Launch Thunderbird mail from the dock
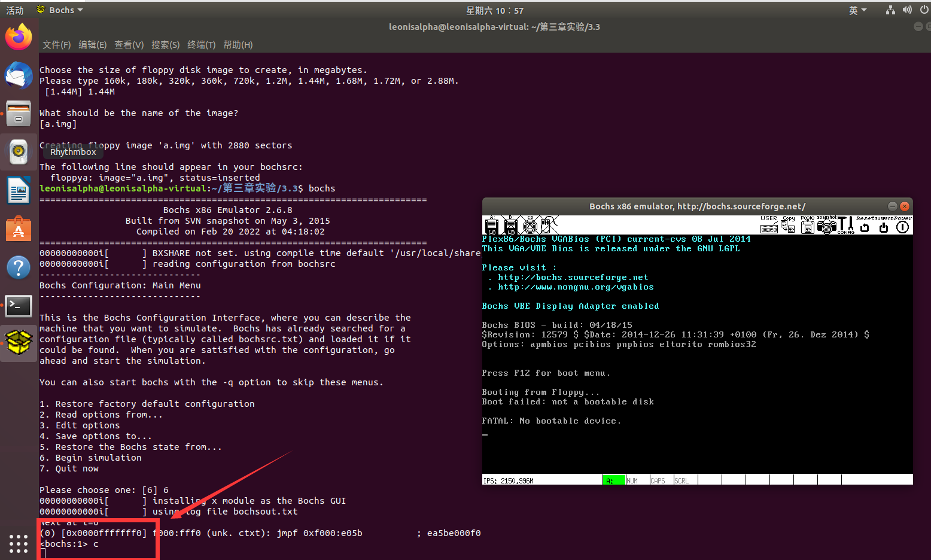This screenshot has height=560, width=931. coord(19,75)
